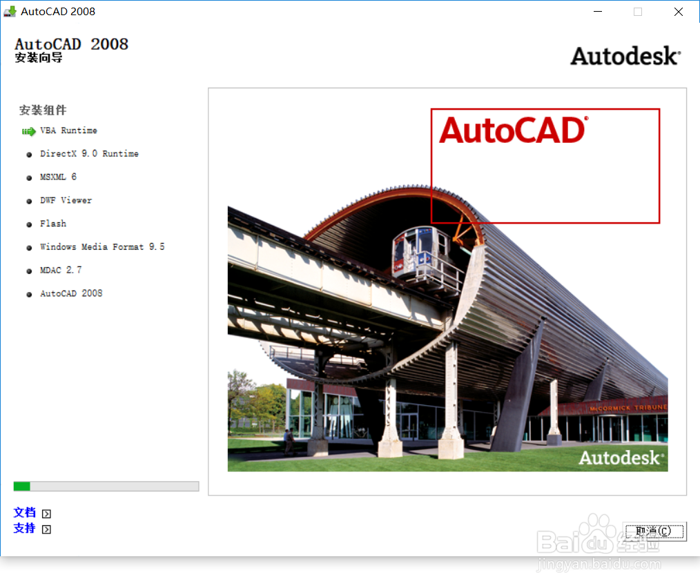Select DirectX 9.0 Runtime component

tap(89, 154)
